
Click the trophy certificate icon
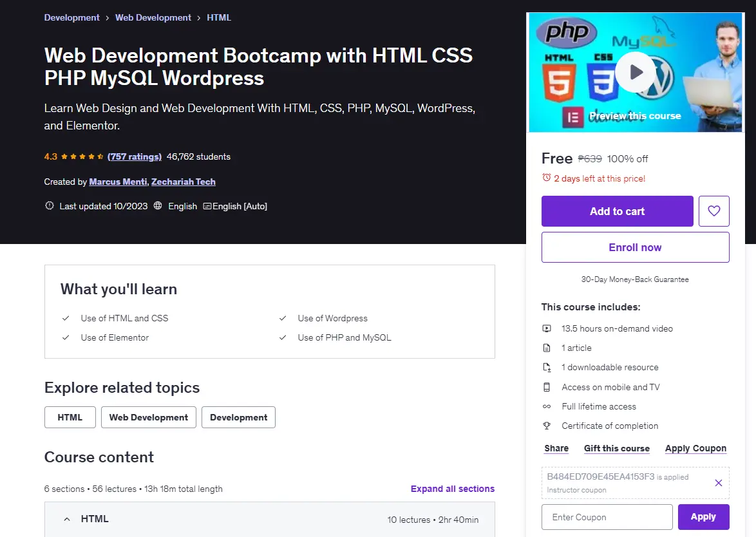pos(547,426)
